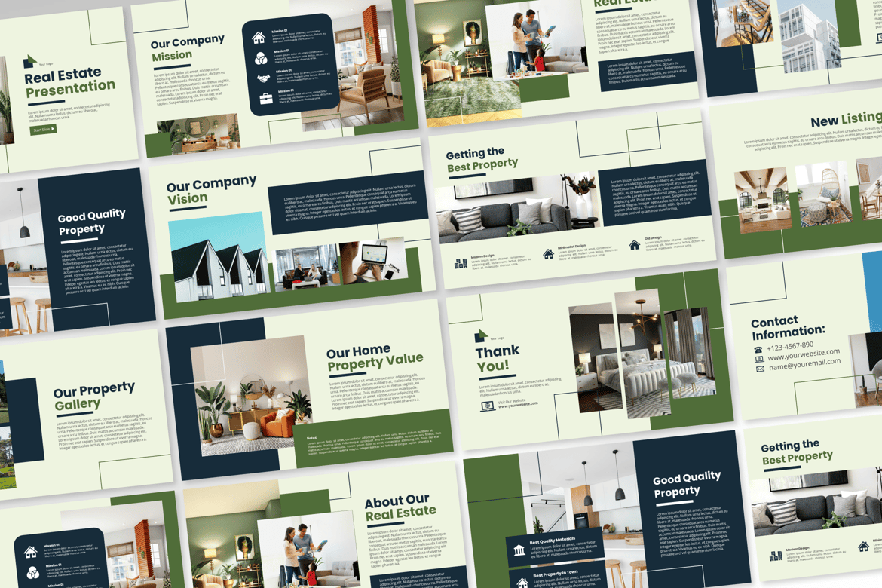Select the A-frame houses photo in Vision slide
The image size is (882, 588).
[x=219, y=256]
